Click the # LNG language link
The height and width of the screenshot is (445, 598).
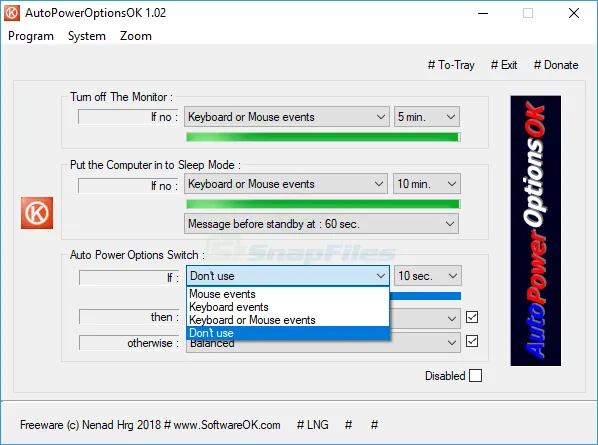click(x=313, y=425)
